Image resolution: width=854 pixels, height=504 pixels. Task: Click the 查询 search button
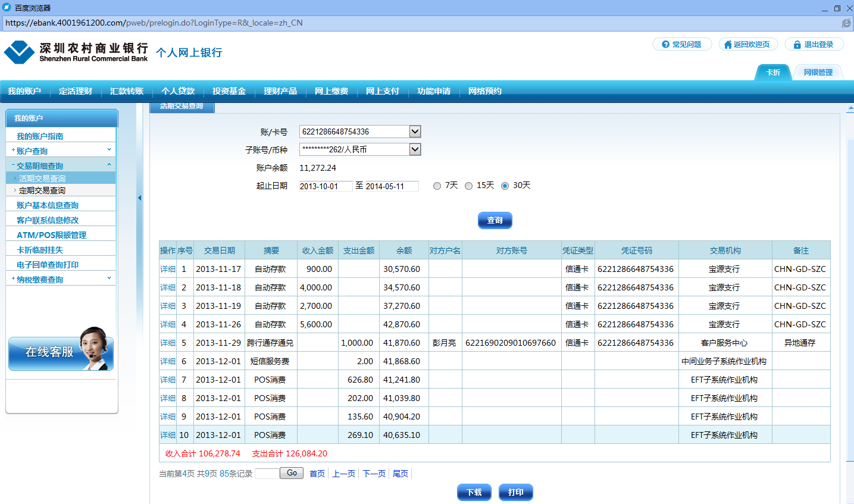495,220
